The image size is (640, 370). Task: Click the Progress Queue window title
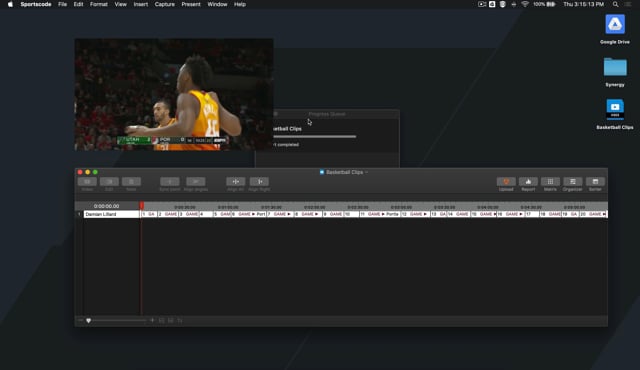pyautogui.click(x=327, y=114)
